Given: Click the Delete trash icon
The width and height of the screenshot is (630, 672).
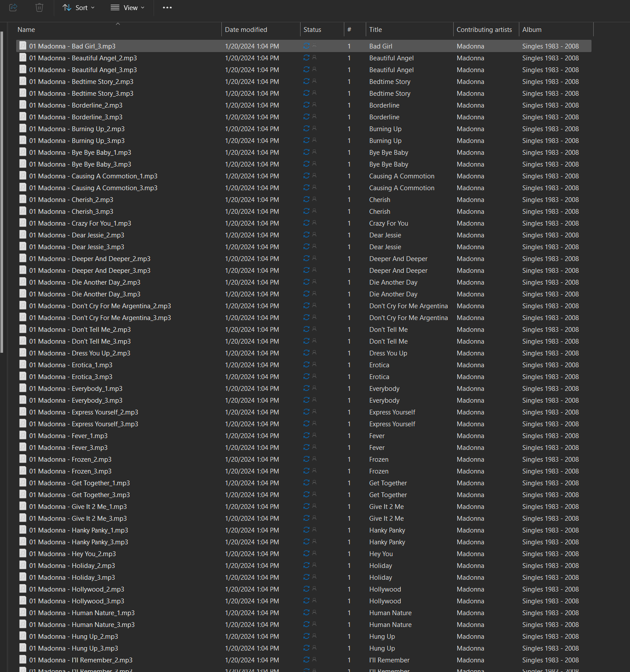Looking at the screenshot, I should click(x=39, y=7).
